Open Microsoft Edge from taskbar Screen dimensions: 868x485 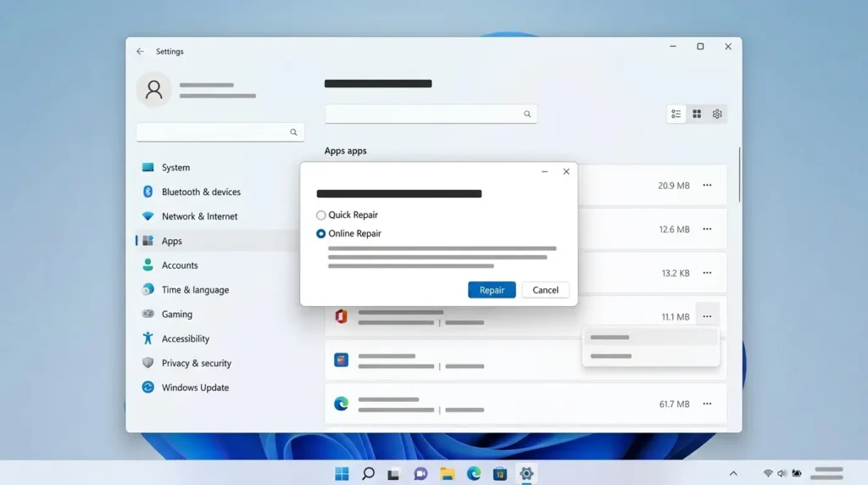pyautogui.click(x=474, y=474)
